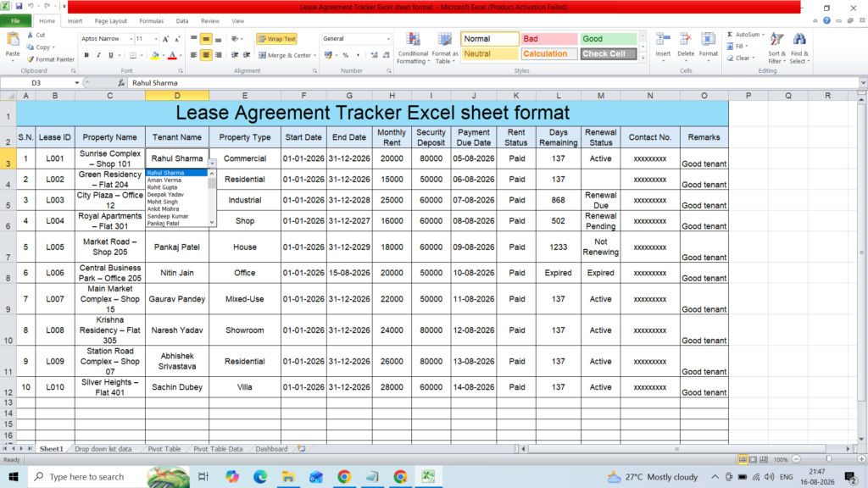
Task: Open the Dashboard sheet tab
Action: pos(271,449)
